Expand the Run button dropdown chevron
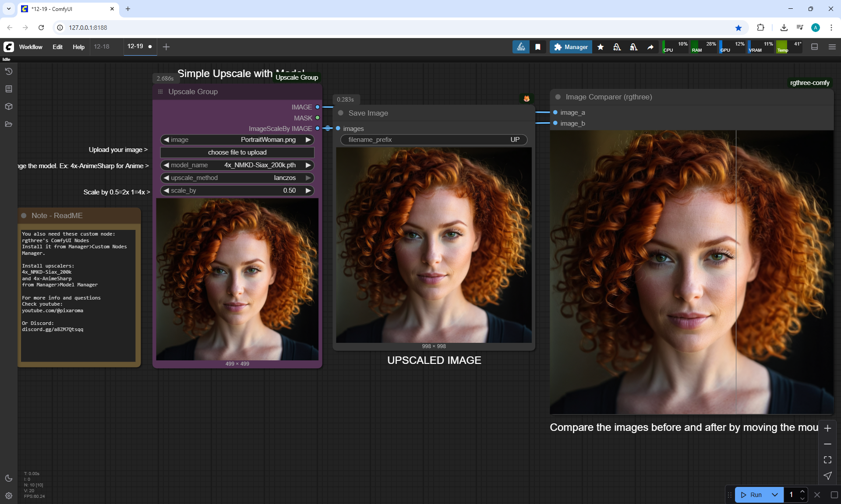Screen dimensions: 841x504 click(x=774, y=494)
